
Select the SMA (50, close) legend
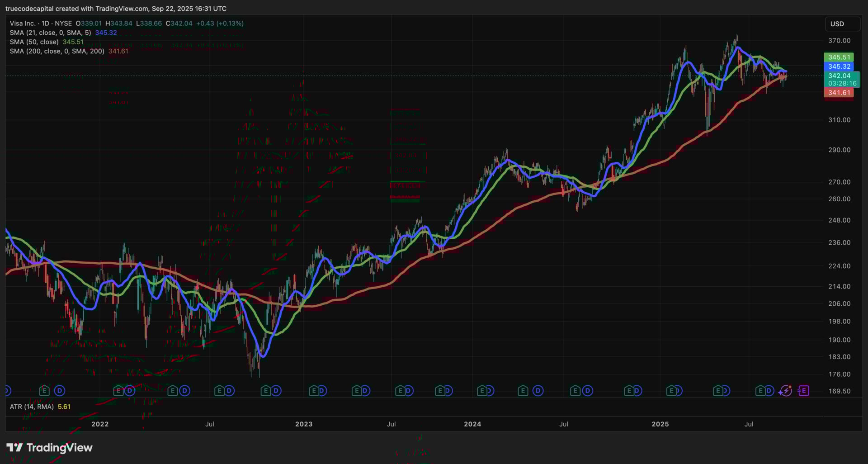[34, 42]
